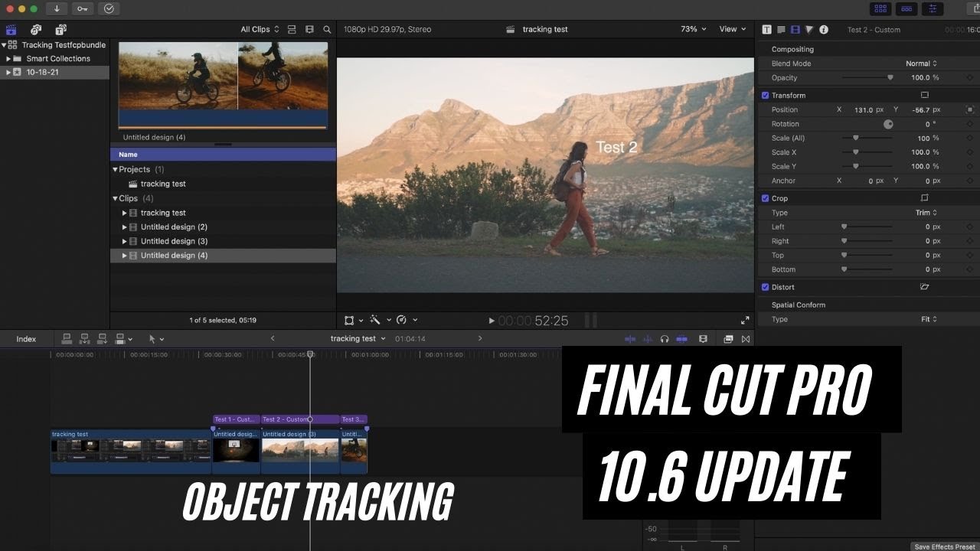The width and height of the screenshot is (980, 551).
Task: Toggle the Distort checkbox
Action: point(765,287)
